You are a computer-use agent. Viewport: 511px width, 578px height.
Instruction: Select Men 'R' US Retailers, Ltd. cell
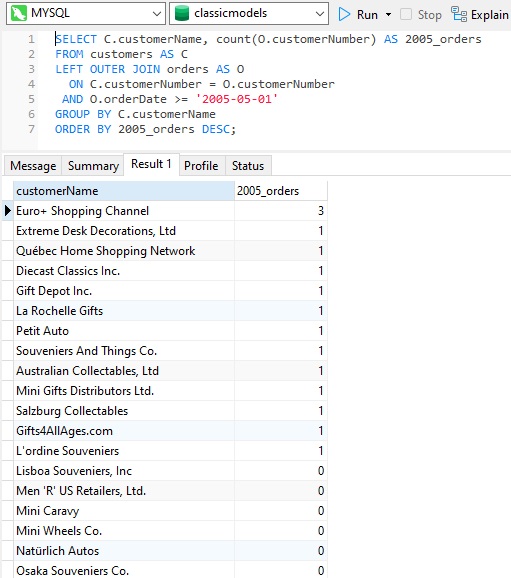pyautogui.click(x=124, y=491)
